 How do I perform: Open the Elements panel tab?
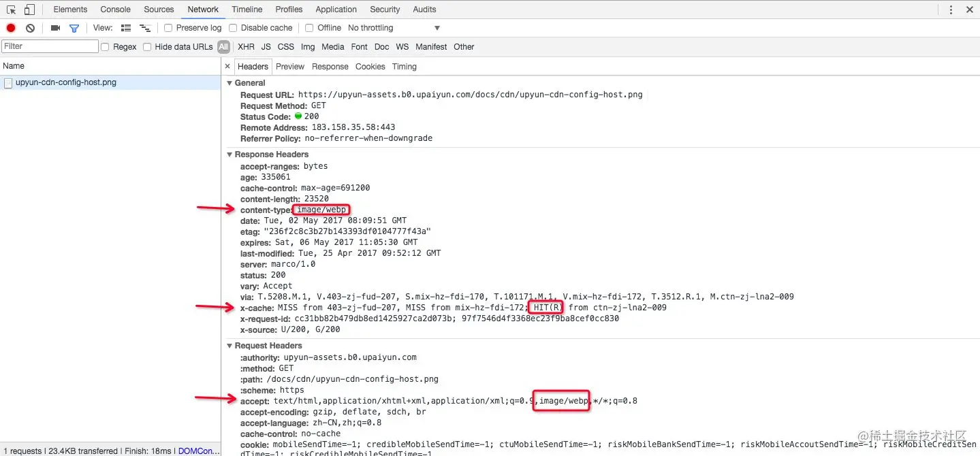pos(70,10)
